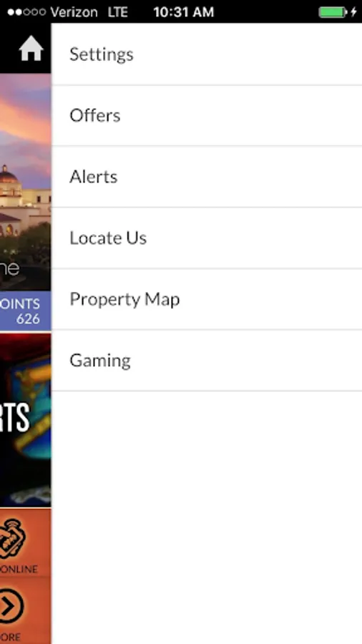Tap the hand-holding-phone Online icon
Screen dimensions: 362x644
point(13,539)
